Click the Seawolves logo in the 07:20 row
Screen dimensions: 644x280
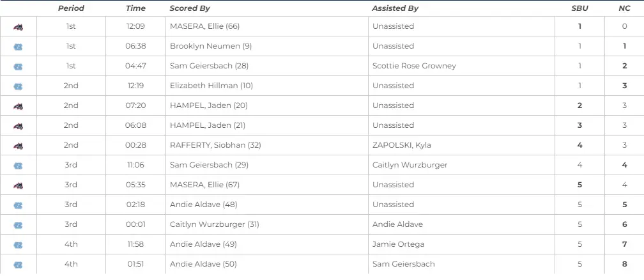click(x=19, y=106)
